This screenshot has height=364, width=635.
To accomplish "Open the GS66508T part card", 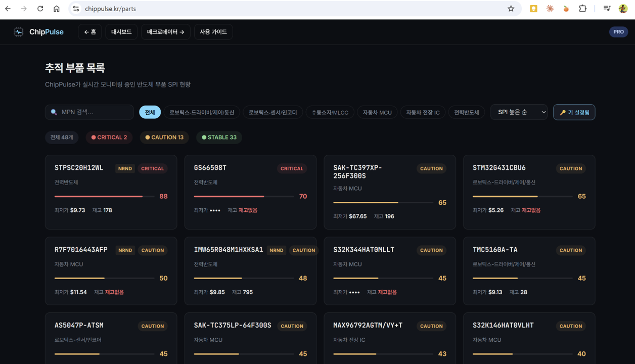I will tap(250, 192).
